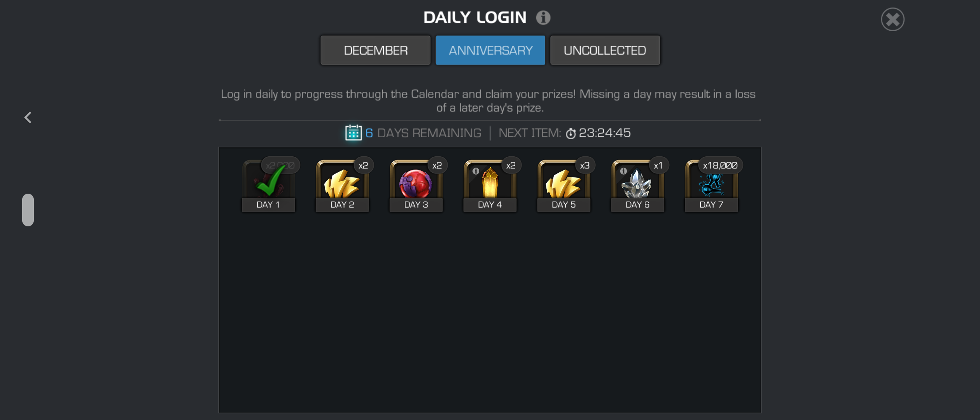The height and width of the screenshot is (420, 980).
Task: Select the Day 7 blue ISO reward
Action: [x=711, y=185]
